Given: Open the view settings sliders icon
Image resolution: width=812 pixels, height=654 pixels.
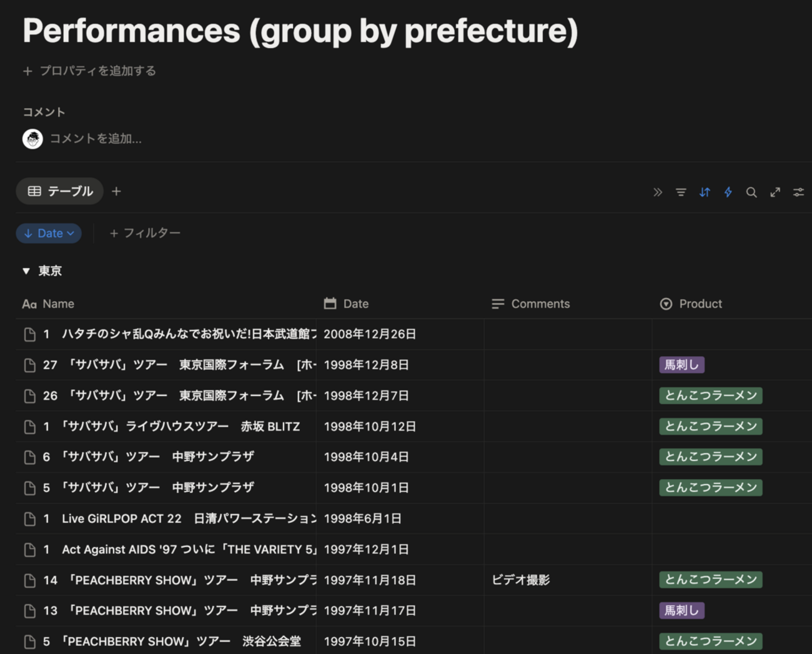Looking at the screenshot, I should click(x=798, y=192).
